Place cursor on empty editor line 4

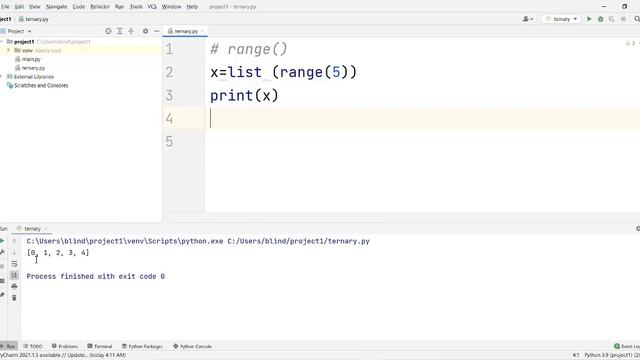422,118
